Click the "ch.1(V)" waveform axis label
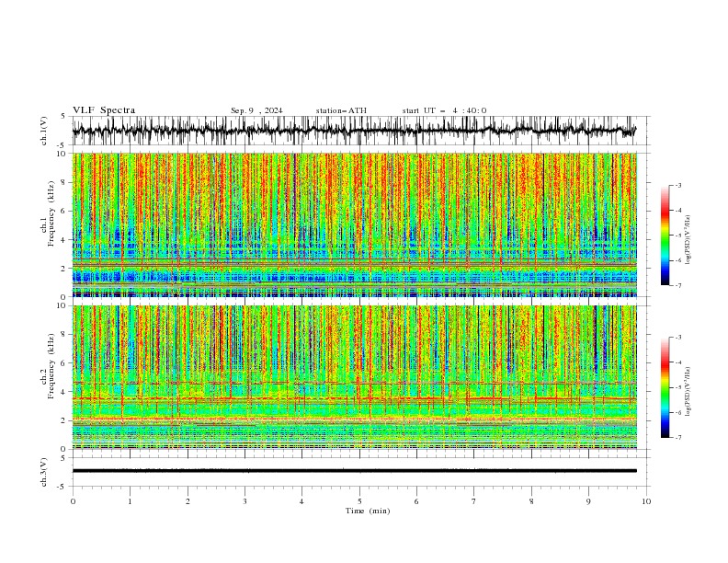Image resolution: width=728 pixels, height=563 pixels. (x=44, y=131)
